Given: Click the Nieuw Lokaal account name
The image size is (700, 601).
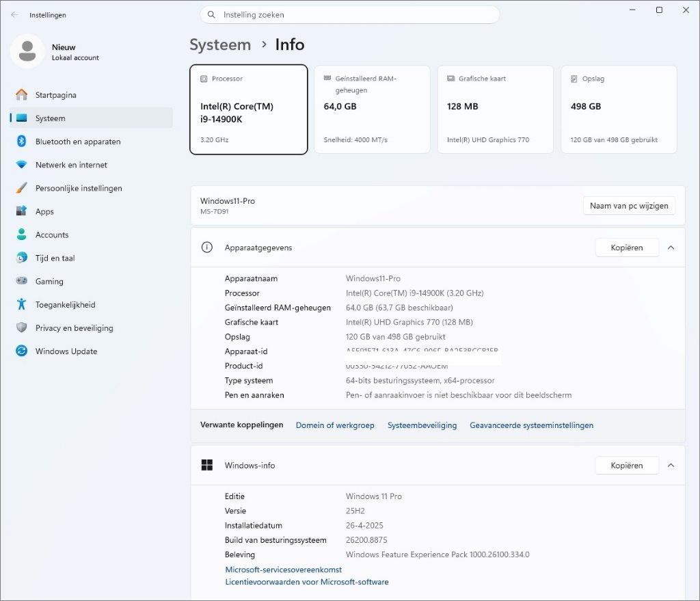Looking at the screenshot, I should pyautogui.click(x=75, y=52).
